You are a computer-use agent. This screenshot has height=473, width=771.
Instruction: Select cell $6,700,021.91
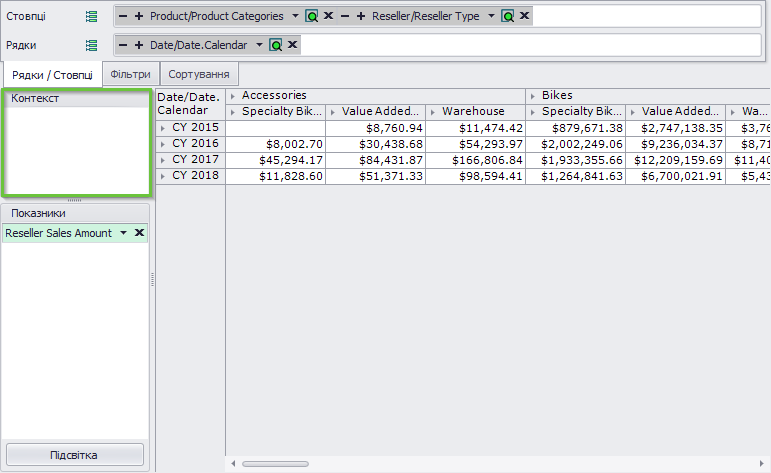tap(676, 177)
